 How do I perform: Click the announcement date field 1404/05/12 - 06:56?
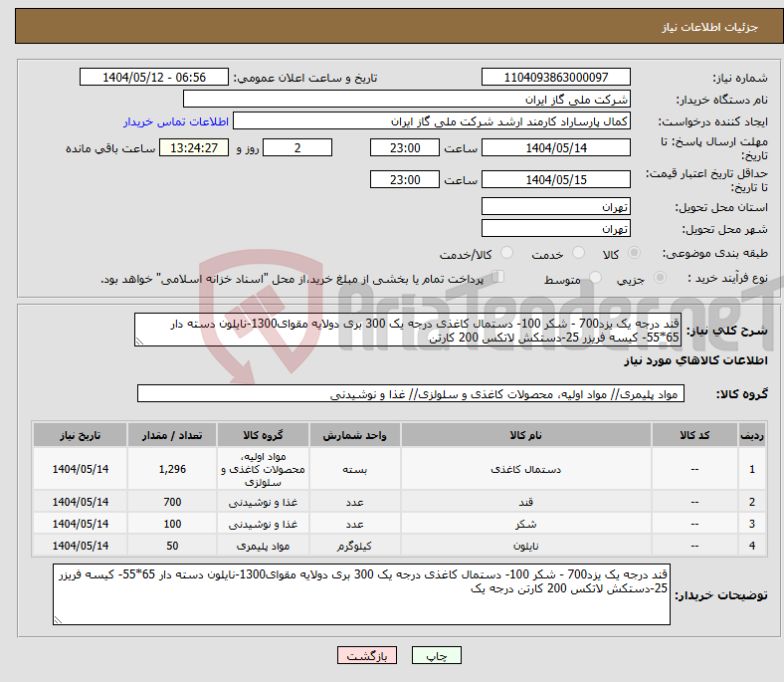(x=154, y=77)
